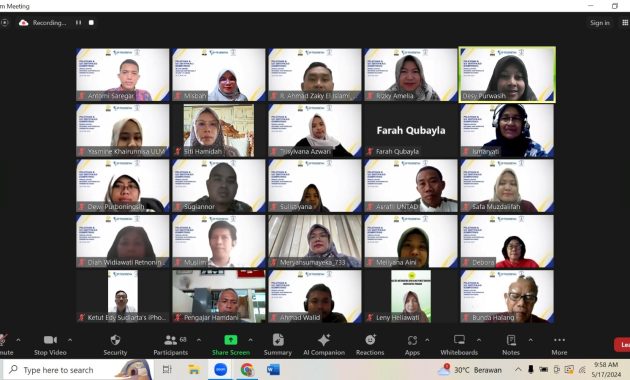Open Word from the Windows taskbar
The width and height of the screenshot is (630, 380).
273,370
